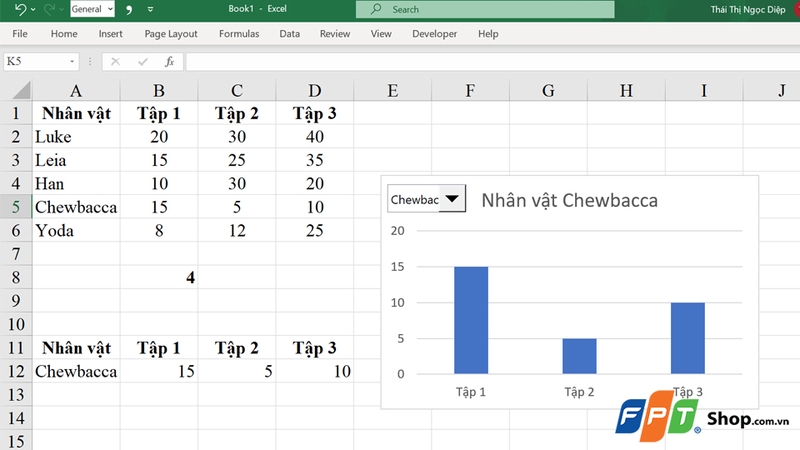Image resolution: width=800 pixels, height=450 pixels.
Task: Click the Cancel (X) formula icon
Action: tap(115, 62)
